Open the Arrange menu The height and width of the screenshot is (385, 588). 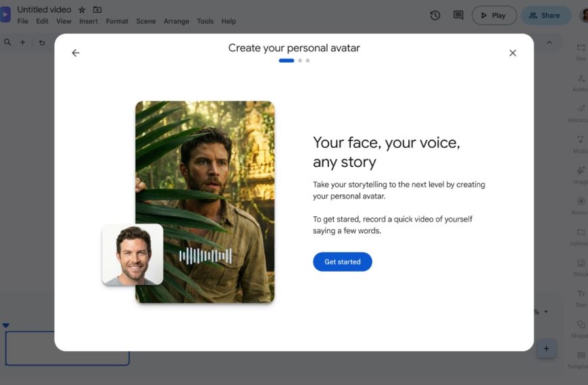click(176, 22)
